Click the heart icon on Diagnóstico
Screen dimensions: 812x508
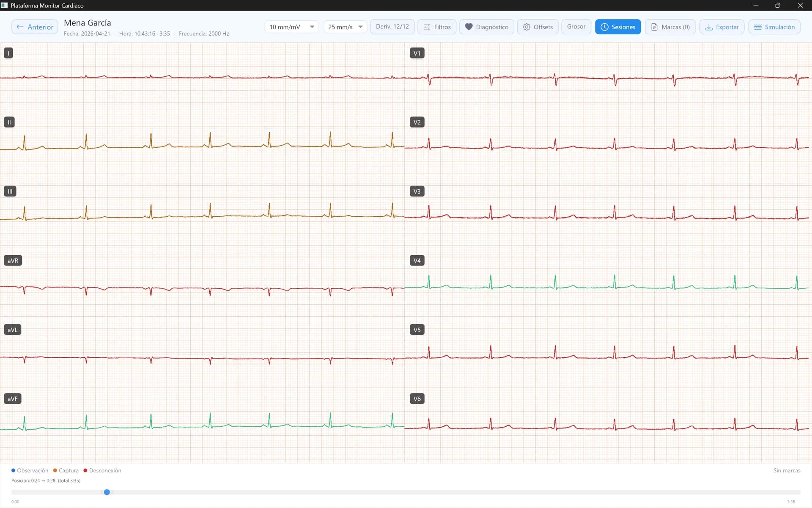click(x=469, y=27)
